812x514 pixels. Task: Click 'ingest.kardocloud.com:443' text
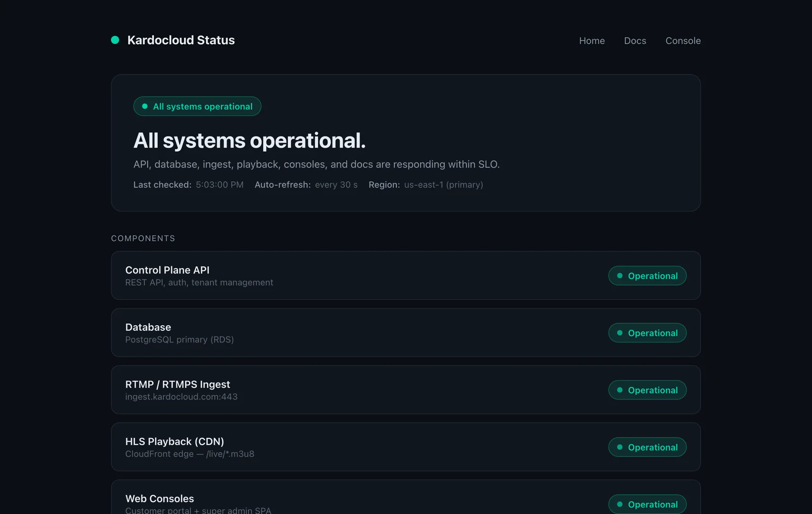click(x=181, y=397)
